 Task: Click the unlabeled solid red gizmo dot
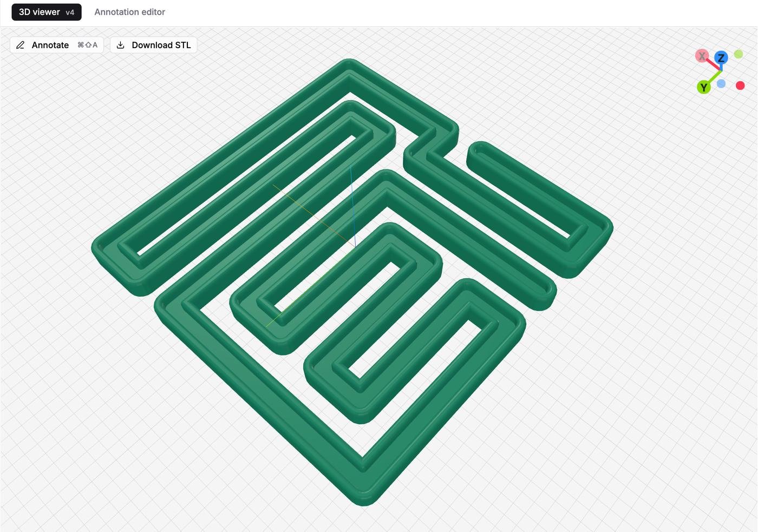tap(740, 86)
